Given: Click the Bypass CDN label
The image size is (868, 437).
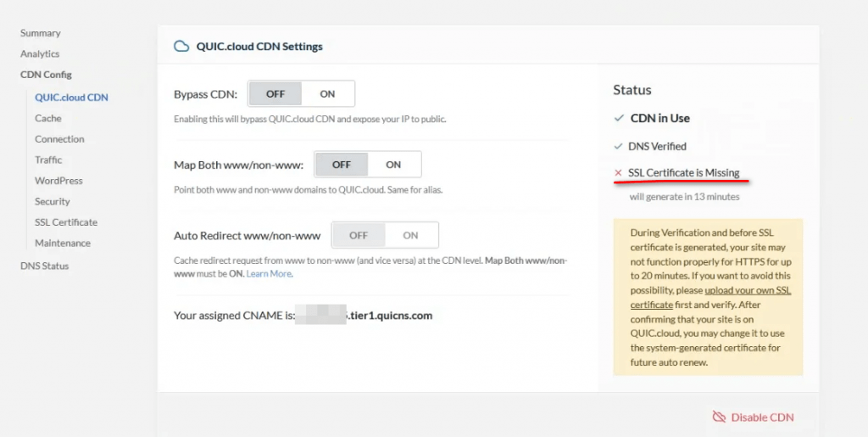Looking at the screenshot, I should tap(205, 94).
